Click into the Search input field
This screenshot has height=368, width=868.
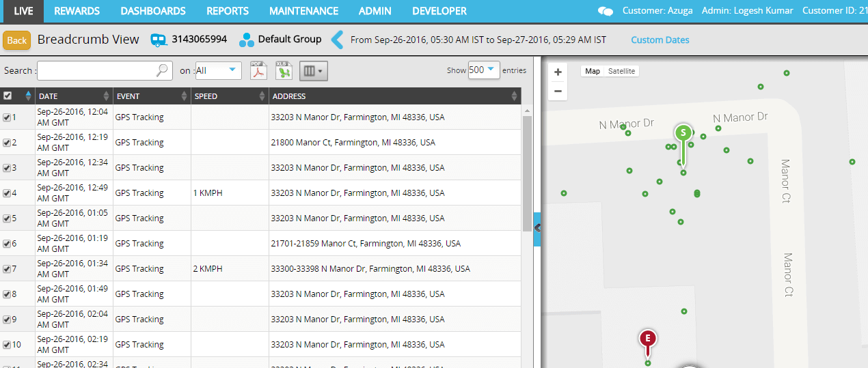(x=96, y=70)
